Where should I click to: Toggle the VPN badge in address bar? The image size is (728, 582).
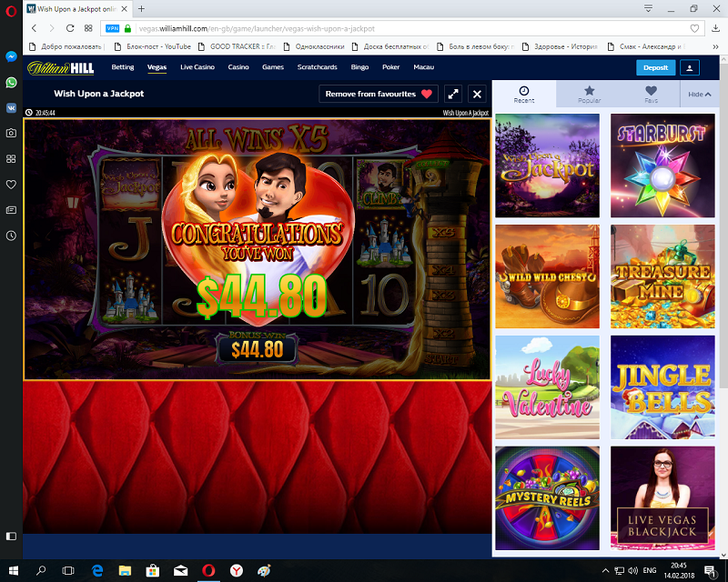112,28
